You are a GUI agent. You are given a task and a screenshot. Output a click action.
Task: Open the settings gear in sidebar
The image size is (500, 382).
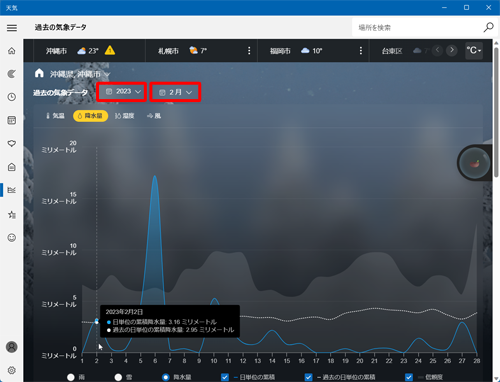12,370
